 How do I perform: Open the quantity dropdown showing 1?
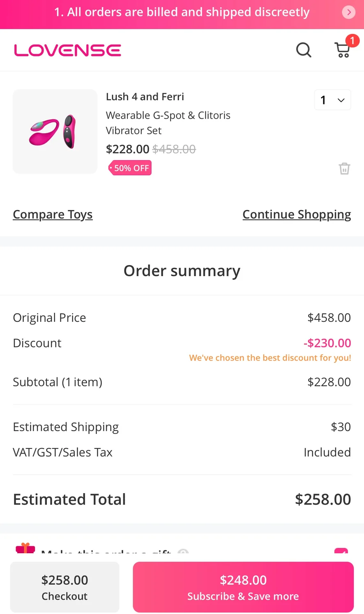pyautogui.click(x=332, y=100)
